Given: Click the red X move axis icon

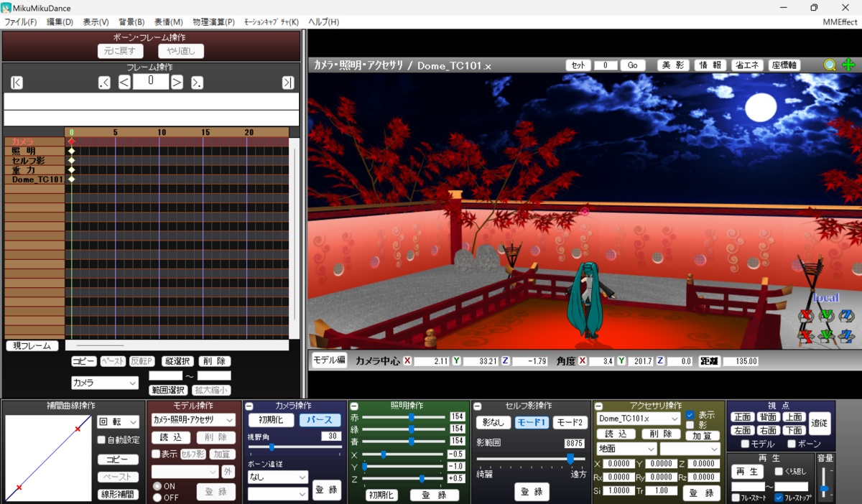Looking at the screenshot, I should tap(807, 335).
